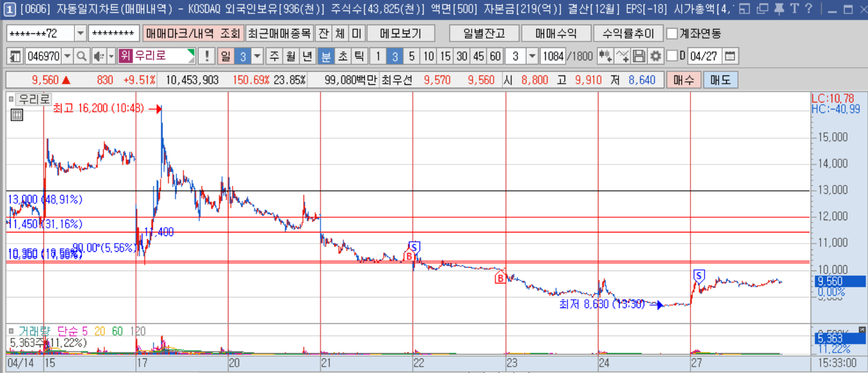Click the grid table icon on chart
The image size is (868, 373).
17,115
